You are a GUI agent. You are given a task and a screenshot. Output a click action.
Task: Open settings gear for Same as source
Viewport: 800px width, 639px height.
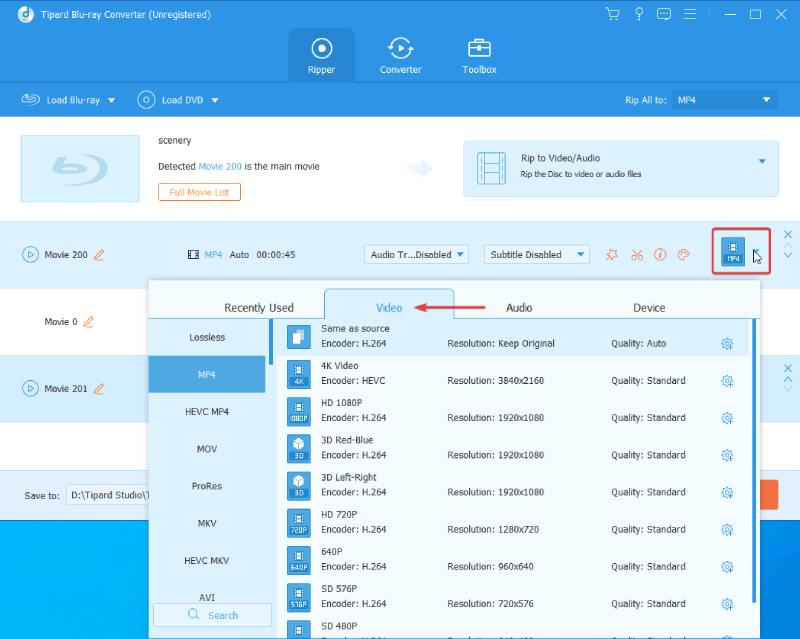pos(727,343)
